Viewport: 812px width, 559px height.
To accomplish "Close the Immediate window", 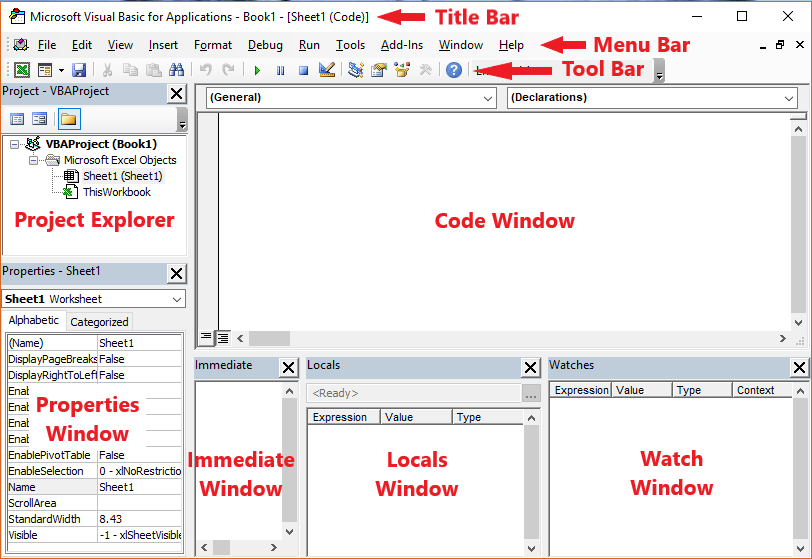I will coord(288,368).
